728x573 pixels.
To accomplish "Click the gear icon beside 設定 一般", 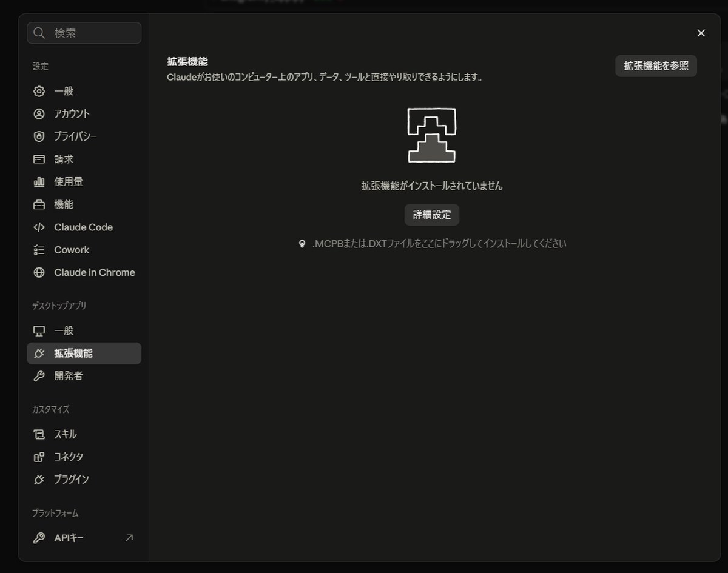I will [39, 91].
